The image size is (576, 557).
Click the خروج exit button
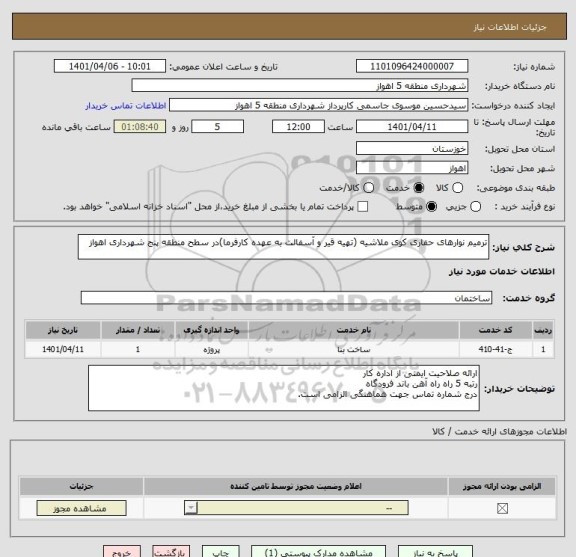122,552
